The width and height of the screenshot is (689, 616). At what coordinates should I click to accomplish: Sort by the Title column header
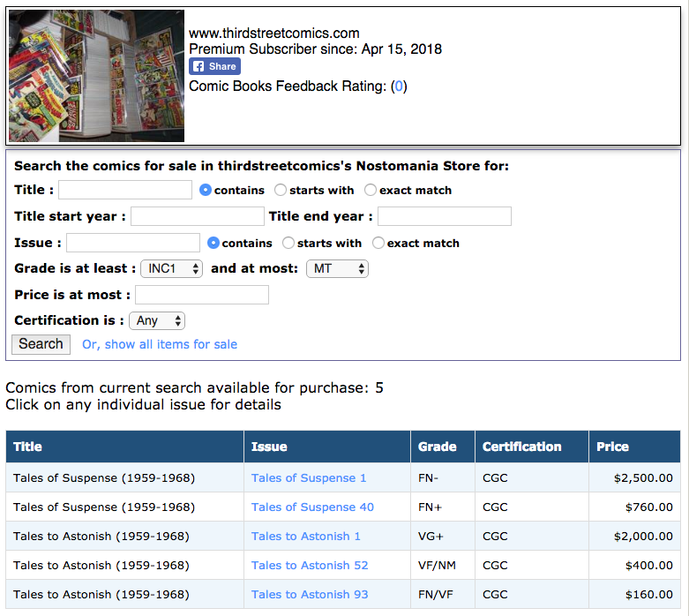coord(124,447)
